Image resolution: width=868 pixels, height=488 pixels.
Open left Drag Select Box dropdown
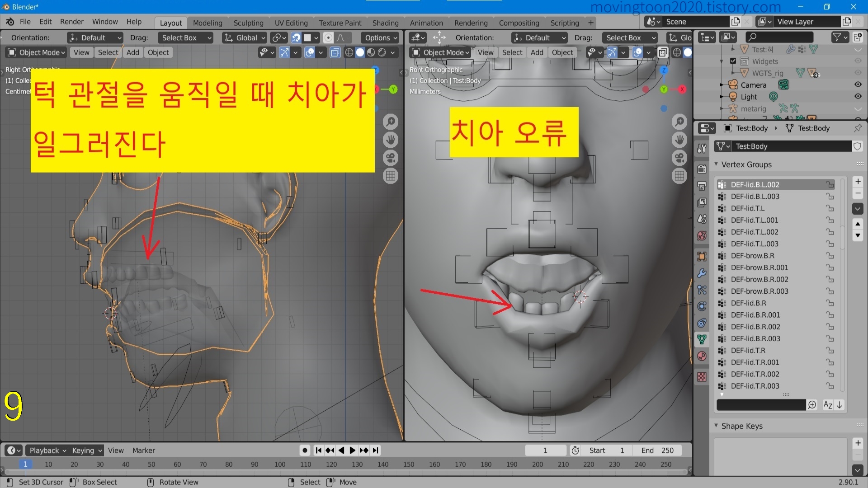coord(185,38)
